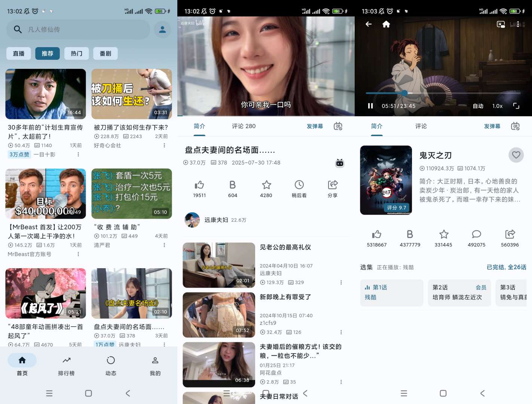Screen dimensions: 532x404
Task: Select episode 第1话 残酷
Action: 392,293
